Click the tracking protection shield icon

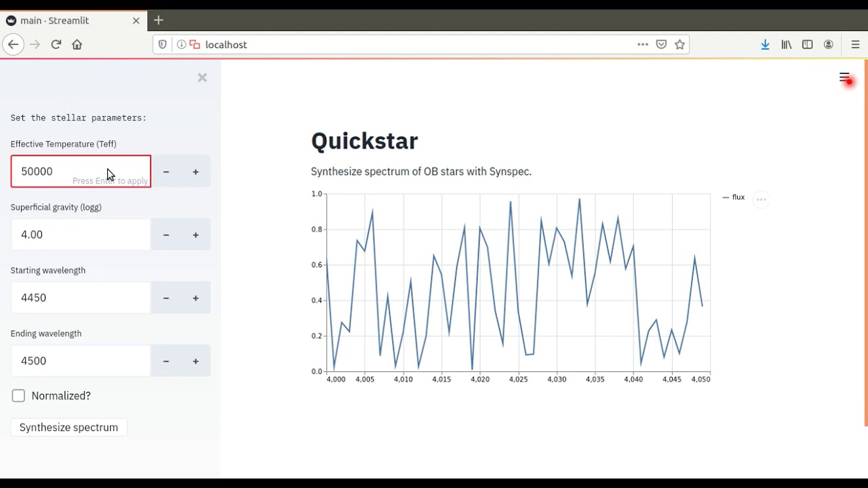pyautogui.click(x=163, y=45)
